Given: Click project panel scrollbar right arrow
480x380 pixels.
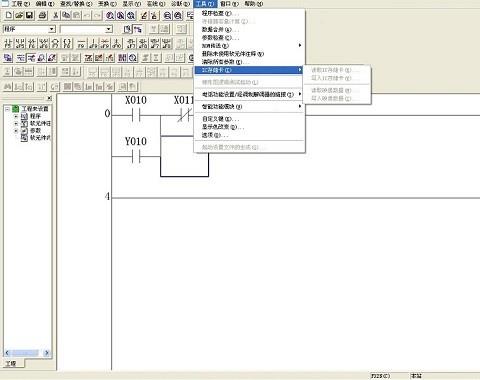Looking at the screenshot, I should [x=47, y=353].
